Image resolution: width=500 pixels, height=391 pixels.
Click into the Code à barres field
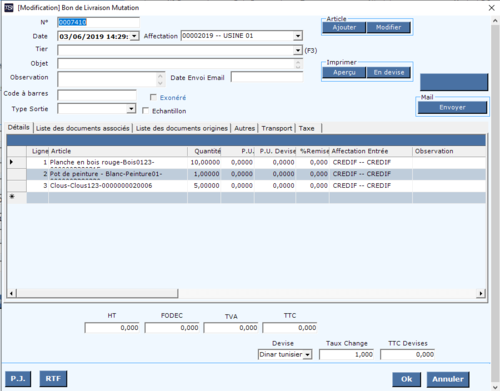(x=97, y=95)
